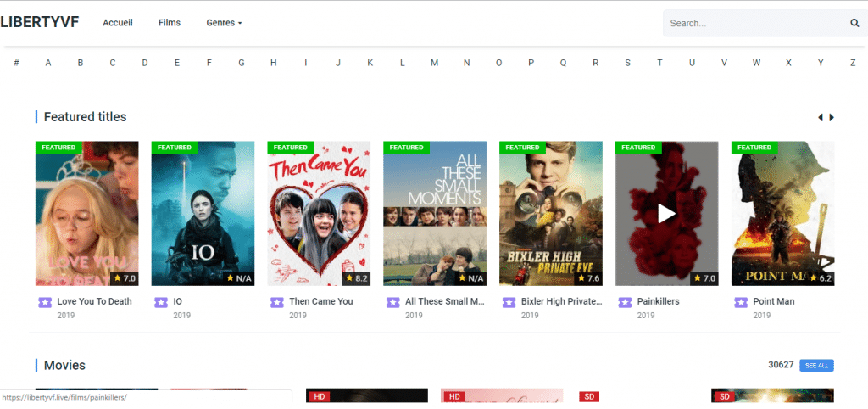This screenshot has height=409, width=868.
Task: Filter titles by letter G
Action: [x=242, y=63]
